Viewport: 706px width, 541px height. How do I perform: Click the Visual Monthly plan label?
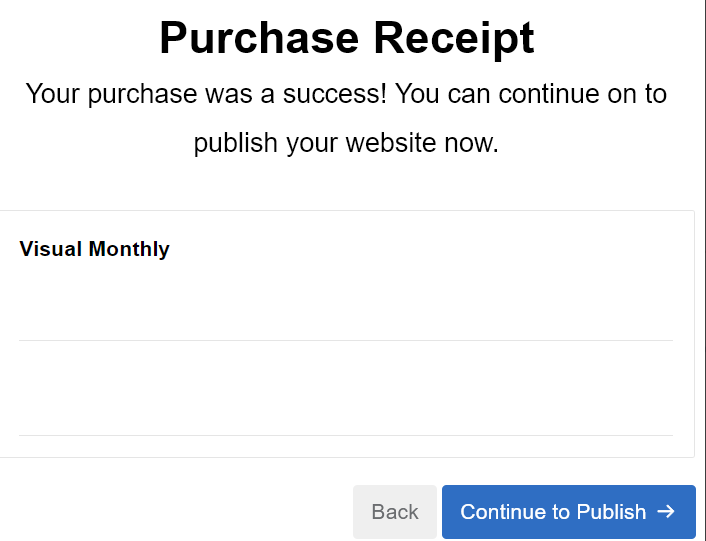pos(94,249)
